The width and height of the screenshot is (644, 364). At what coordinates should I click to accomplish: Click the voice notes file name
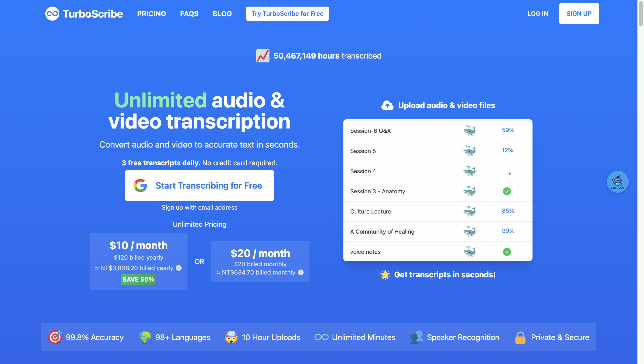click(x=365, y=252)
